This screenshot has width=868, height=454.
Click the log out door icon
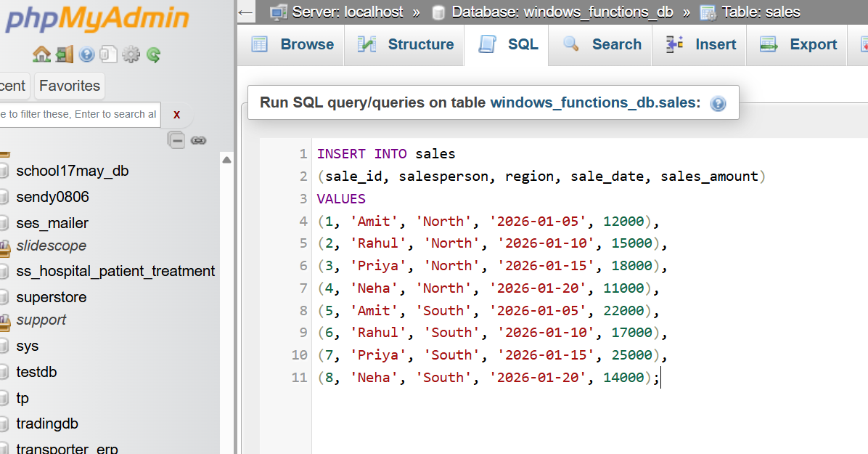pos(64,54)
